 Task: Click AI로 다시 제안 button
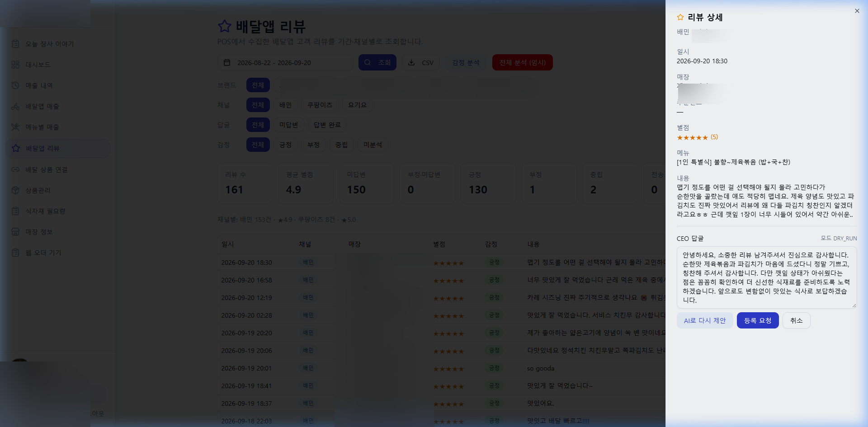[705, 320]
